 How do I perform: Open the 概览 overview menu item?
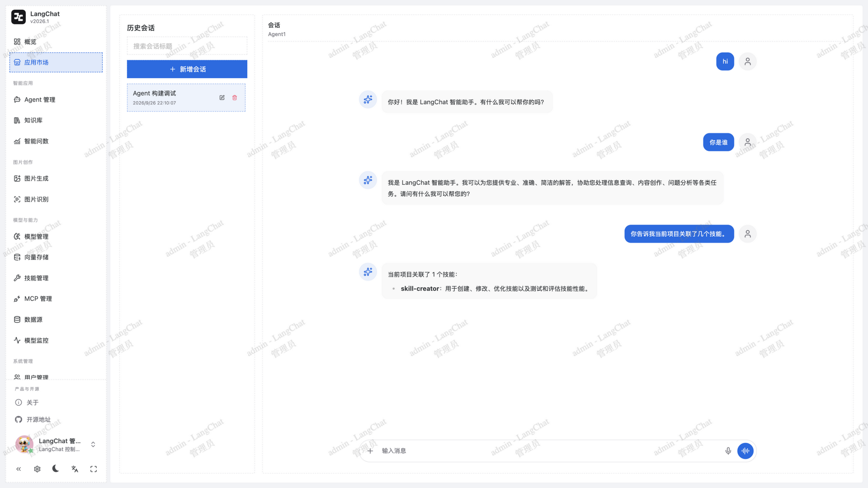tap(56, 42)
